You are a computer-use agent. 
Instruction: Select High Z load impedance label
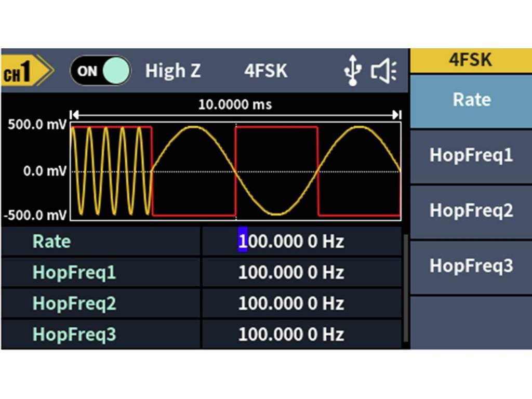(172, 71)
